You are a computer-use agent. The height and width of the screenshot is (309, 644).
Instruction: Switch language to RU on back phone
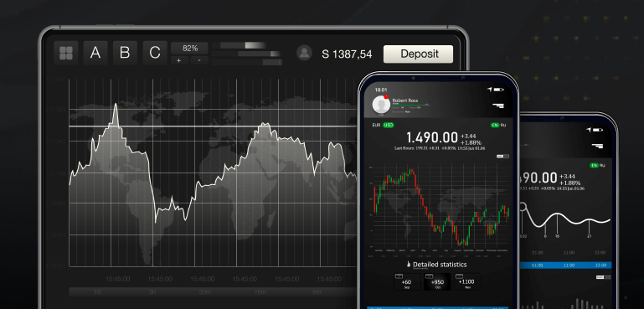tap(602, 165)
